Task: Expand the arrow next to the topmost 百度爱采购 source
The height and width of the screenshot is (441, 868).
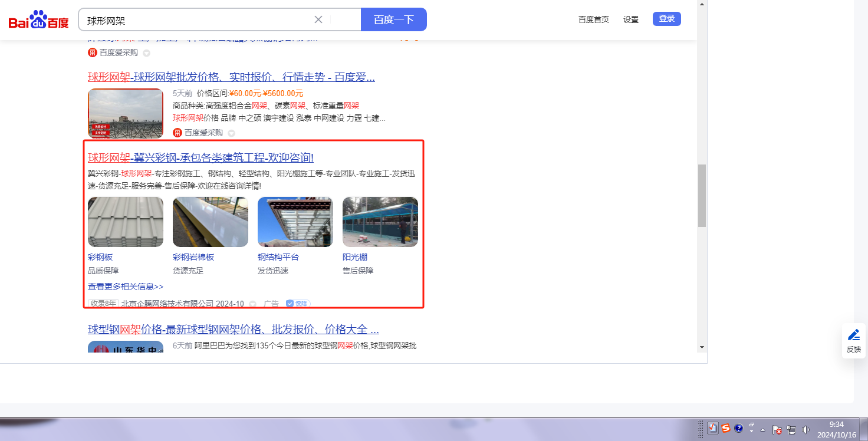Action: [x=147, y=53]
